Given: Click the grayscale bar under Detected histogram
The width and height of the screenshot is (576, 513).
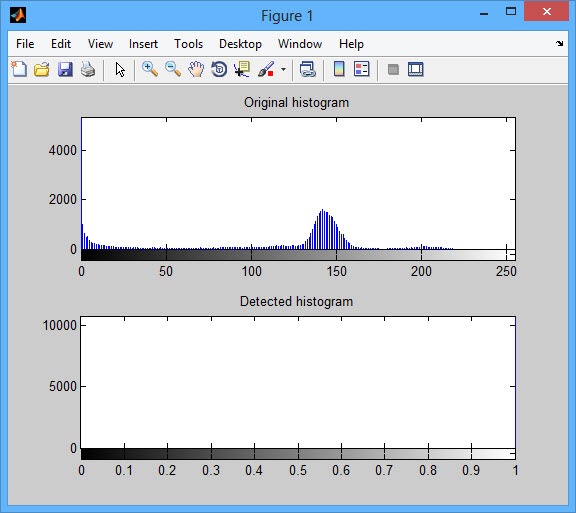Looking at the screenshot, I should coord(298,454).
